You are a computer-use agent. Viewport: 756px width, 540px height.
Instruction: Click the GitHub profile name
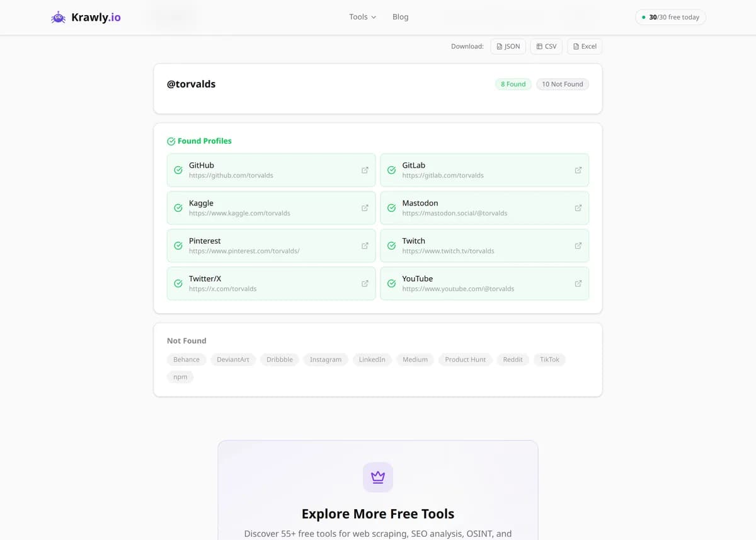[x=202, y=165]
